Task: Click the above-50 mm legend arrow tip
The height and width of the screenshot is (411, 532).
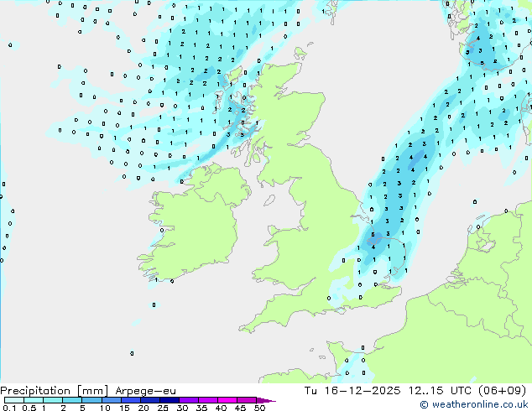Action: pyautogui.click(x=266, y=400)
